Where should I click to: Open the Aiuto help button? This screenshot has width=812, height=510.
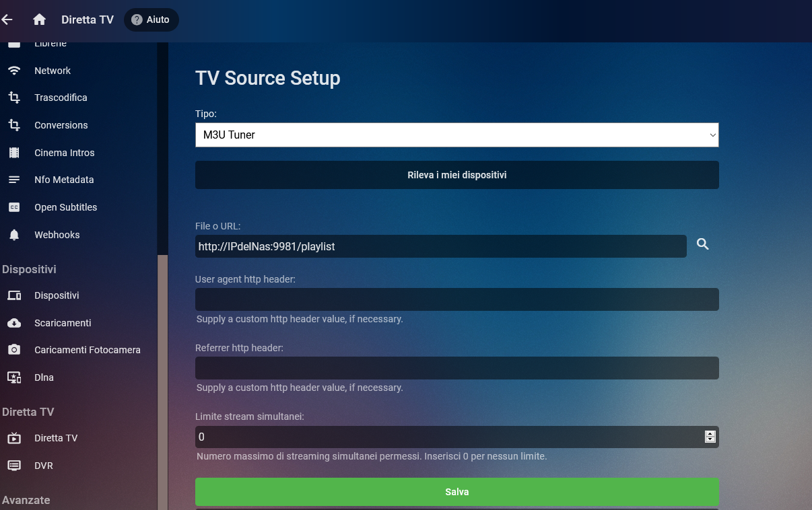pos(151,20)
